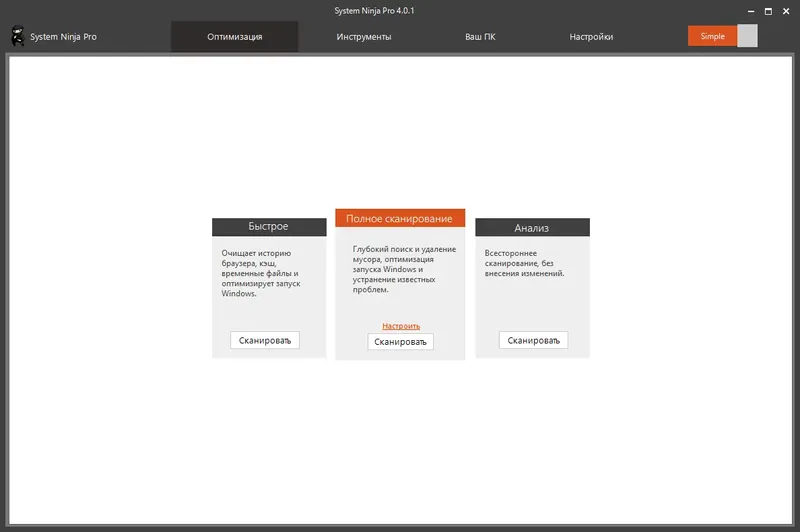
Task: Open the Оптимизация tab
Action: (x=235, y=37)
